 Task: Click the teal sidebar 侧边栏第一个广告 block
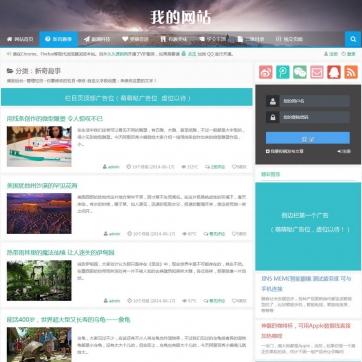pos(308,226)
